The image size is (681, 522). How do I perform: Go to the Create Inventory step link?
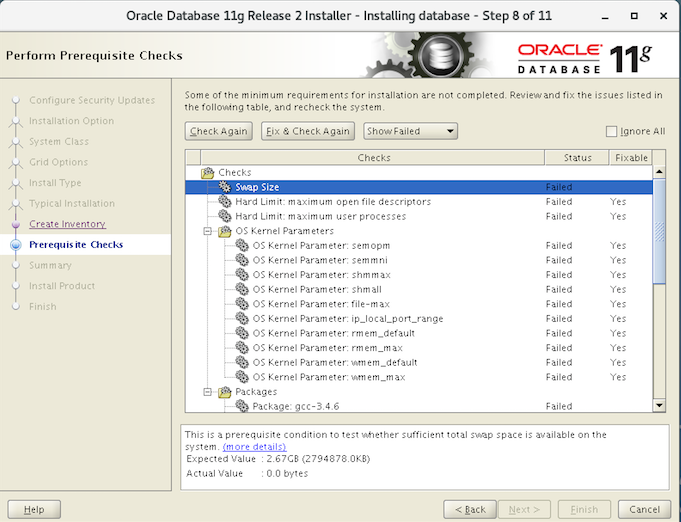(67, 224)
